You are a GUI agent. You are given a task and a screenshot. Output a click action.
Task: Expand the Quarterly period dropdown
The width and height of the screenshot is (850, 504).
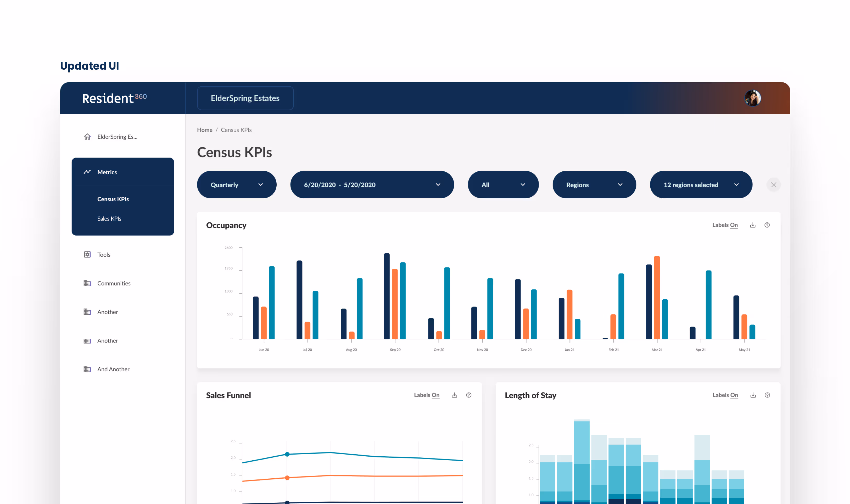tap(237, 185)
